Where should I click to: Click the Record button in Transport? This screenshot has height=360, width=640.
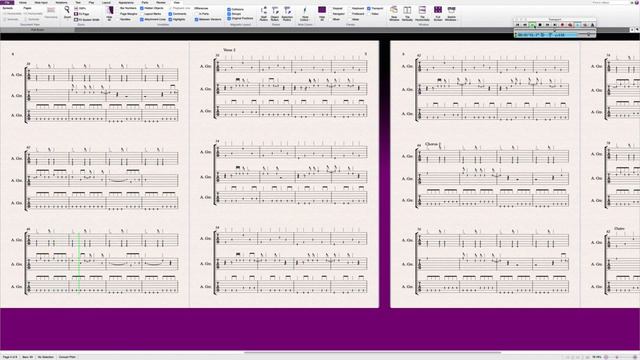coord(562,25)
